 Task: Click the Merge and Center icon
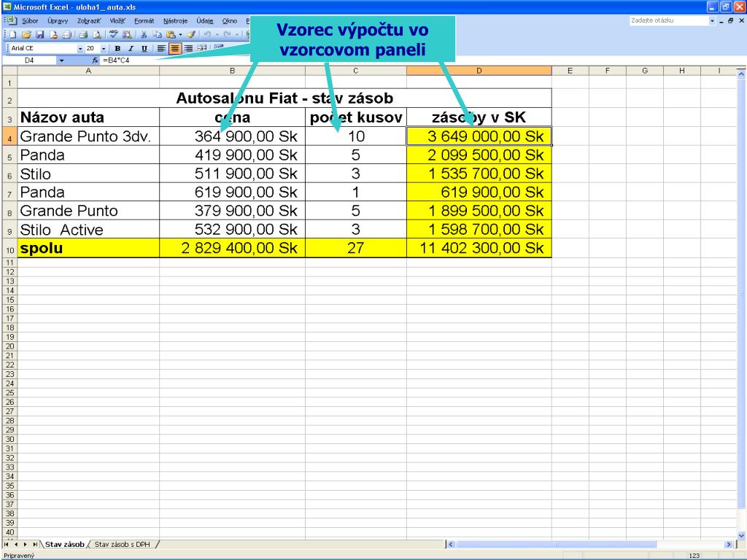[202, 48]
